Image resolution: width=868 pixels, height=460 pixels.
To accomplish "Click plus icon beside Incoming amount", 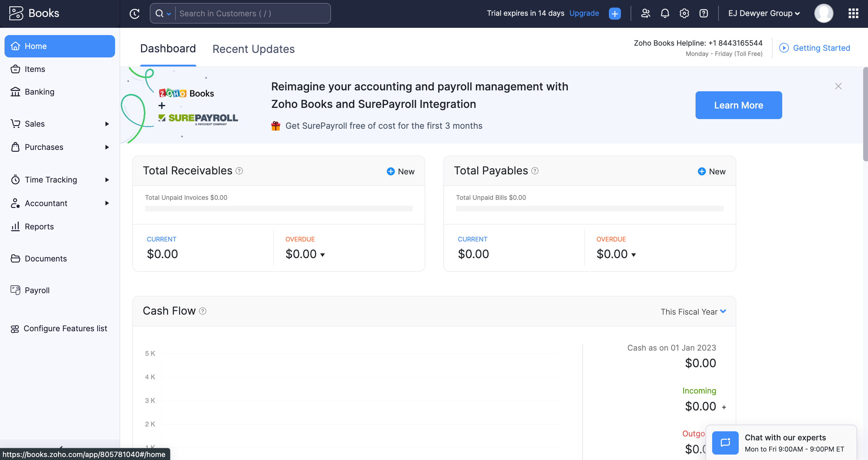I will click(x=724, y=407).
